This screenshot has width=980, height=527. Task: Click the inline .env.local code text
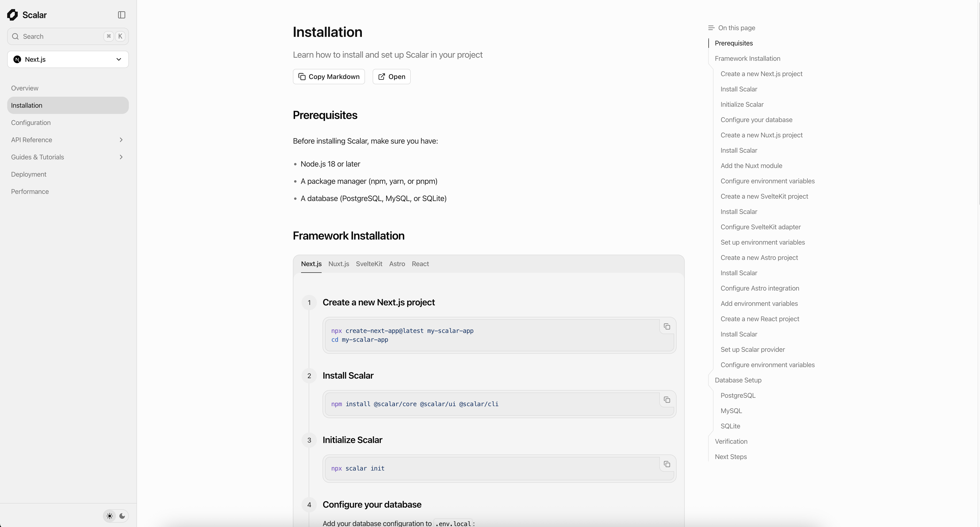(453, 524)
